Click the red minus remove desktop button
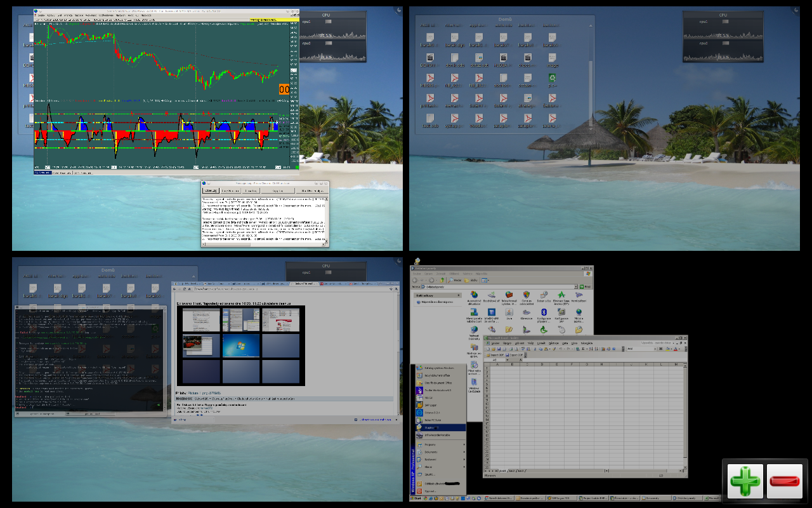 pos(785,481)
